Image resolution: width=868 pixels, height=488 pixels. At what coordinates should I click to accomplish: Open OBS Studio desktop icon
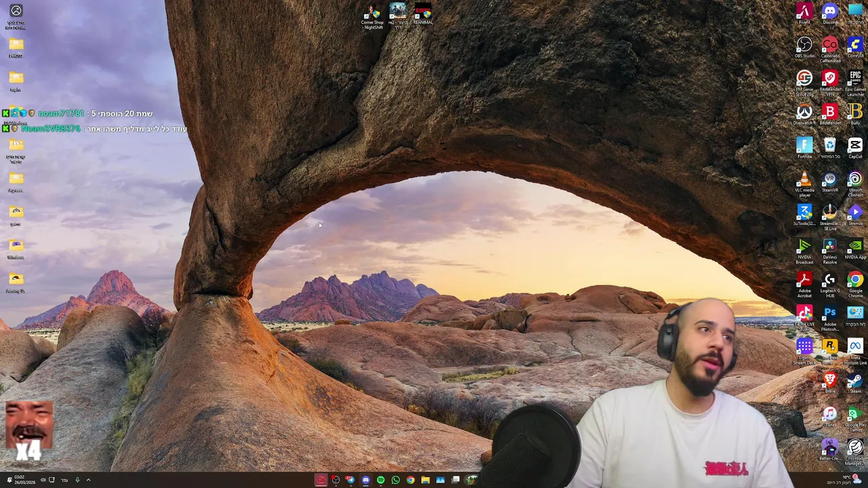pyautogui.click(x=804, y=47)
